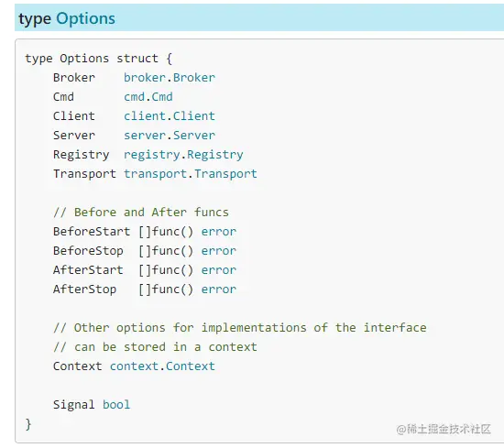Click the Broker field name
The image size is (504, 448).
coord(74,78)
